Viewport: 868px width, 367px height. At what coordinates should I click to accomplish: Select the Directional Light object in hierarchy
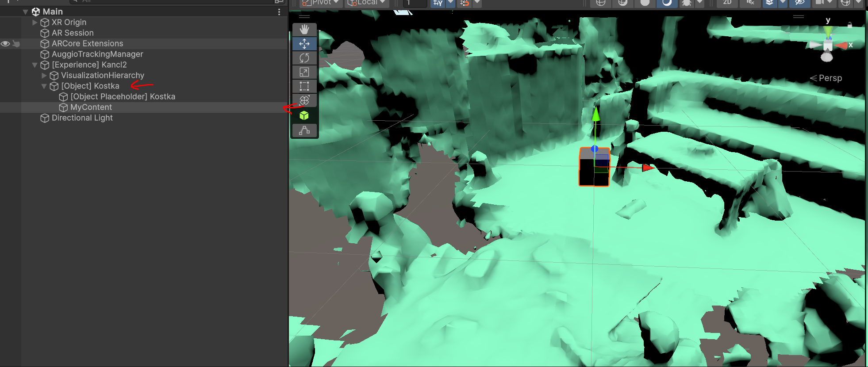pyautogui.click(x=82, y=118)
